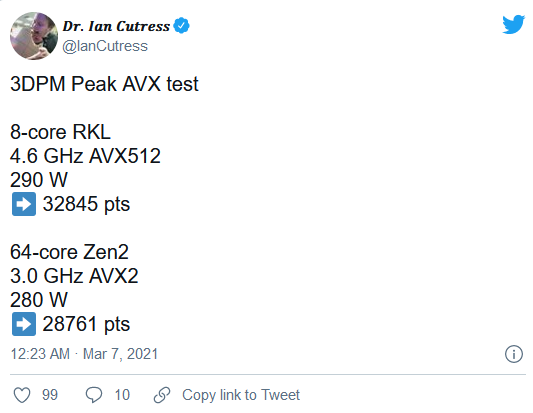The image size is (533, 413).
Task: Open Dr. Ian Cutress profile avatar
Action: (x=34, y=36)
